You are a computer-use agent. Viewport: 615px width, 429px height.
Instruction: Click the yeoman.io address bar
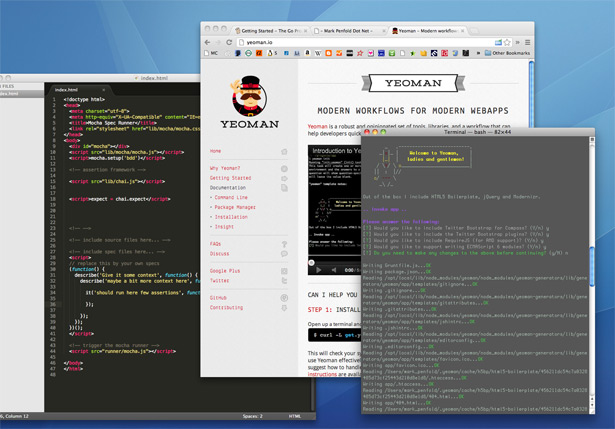(x=365, y=42)
